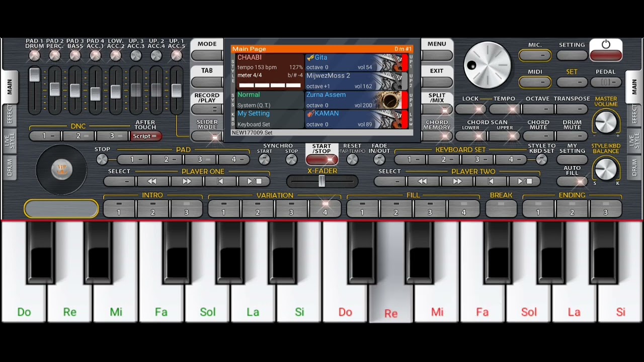Click the START/STOP button
Screen dimensions: 644x362
point(321,159)
